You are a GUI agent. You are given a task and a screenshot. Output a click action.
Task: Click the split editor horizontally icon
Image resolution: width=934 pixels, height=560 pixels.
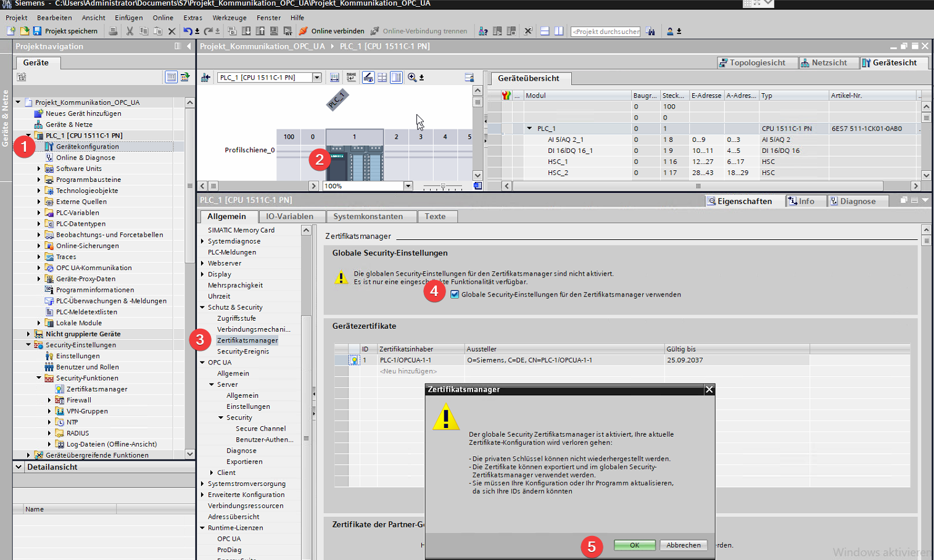[x=545, y=31]
